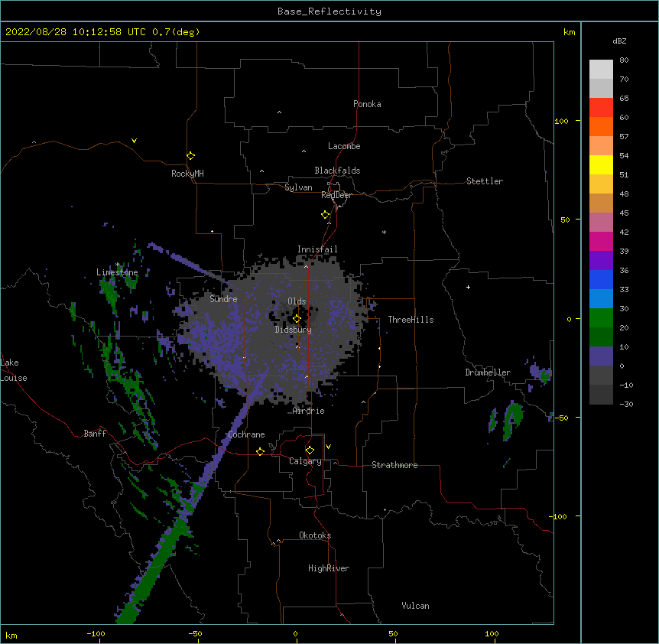
Task: Click the yellow marker near RockyMH
Action: 190,156
